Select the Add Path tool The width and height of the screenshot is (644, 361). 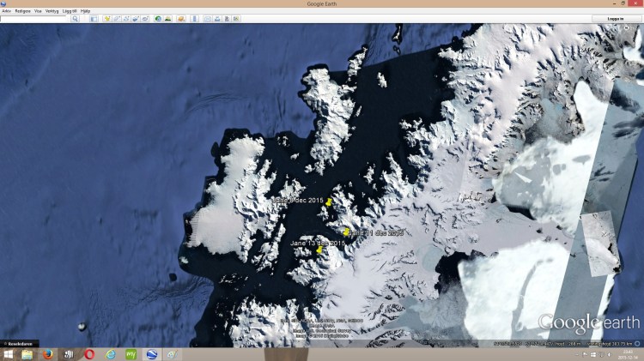[126, 18]
